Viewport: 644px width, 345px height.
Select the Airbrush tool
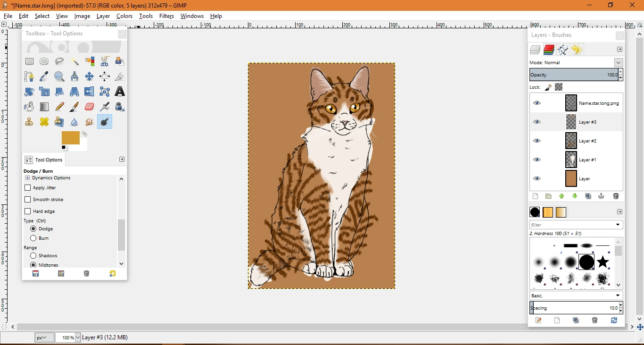pyautogui.click(x=105, y=107)
